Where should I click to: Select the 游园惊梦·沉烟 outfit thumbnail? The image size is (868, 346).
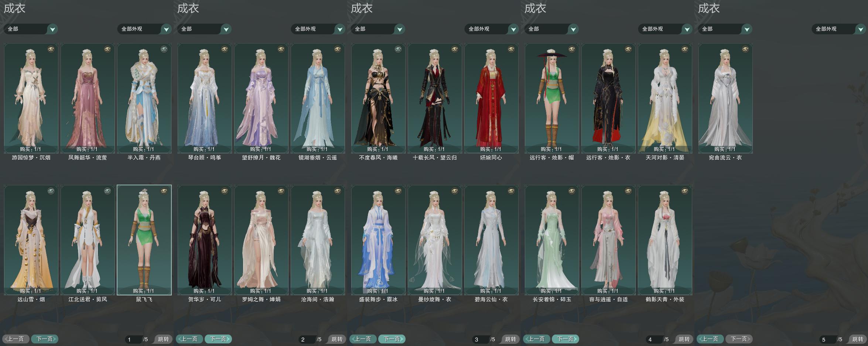31,98
